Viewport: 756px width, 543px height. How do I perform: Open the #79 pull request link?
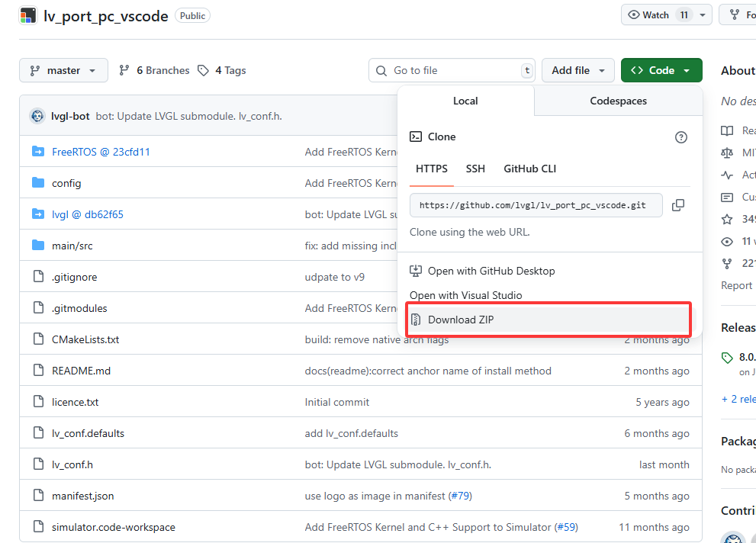pyautogui.click(x=459, y=496)
